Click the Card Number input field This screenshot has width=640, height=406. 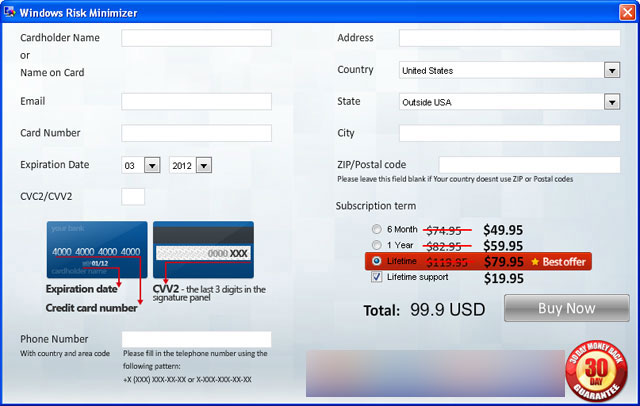(196, 133)
